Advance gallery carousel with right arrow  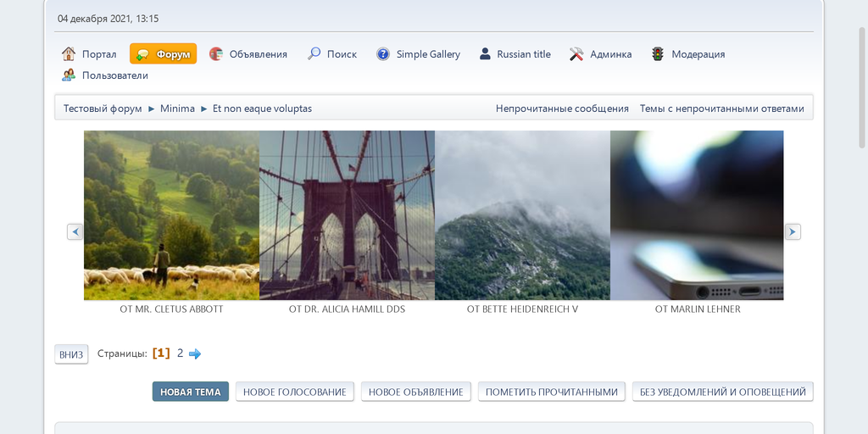tap(793, 231)
